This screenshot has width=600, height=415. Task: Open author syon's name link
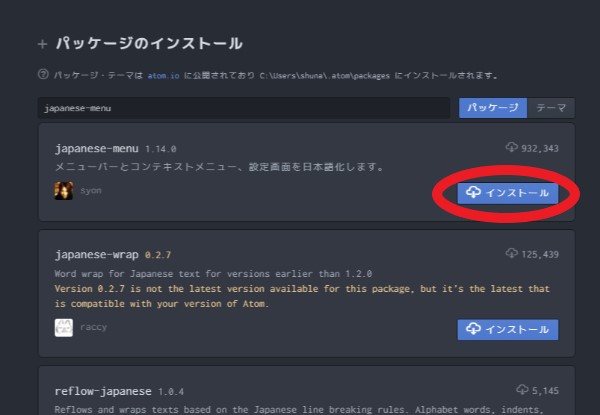click(91, 190)
